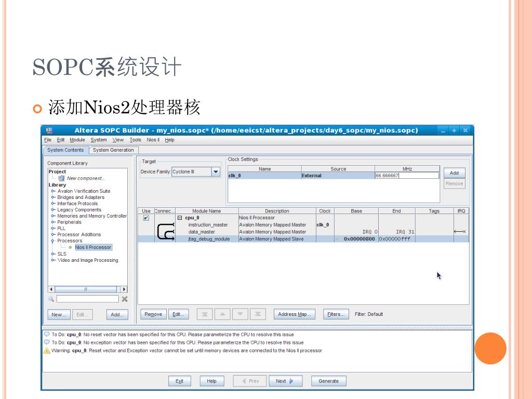The width and height of the screenshot is (532, 399).
Task: Open the Device Family dropdown
Action: click(x=216, y=171)
